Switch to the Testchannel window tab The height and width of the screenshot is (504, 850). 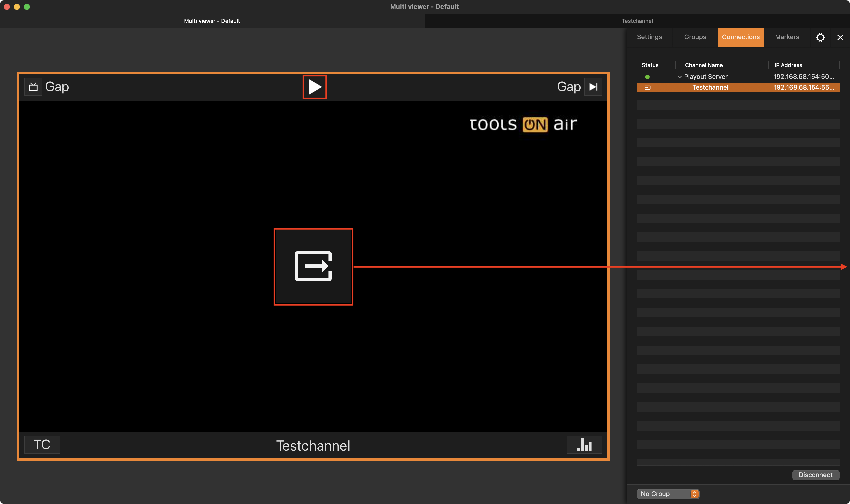click(637, 21)
